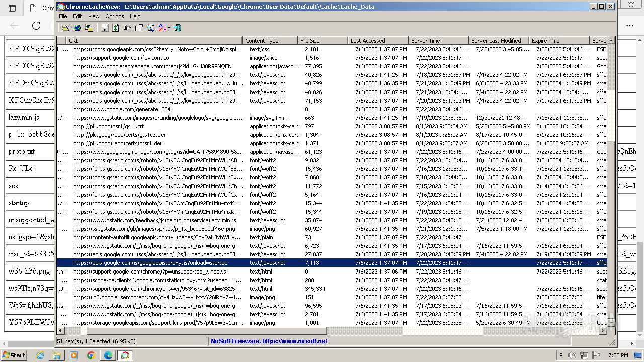Screen dimensions: 644x362
Task: Select the support.google.com/favicon.ico row
Action: (x=332, y=58)
